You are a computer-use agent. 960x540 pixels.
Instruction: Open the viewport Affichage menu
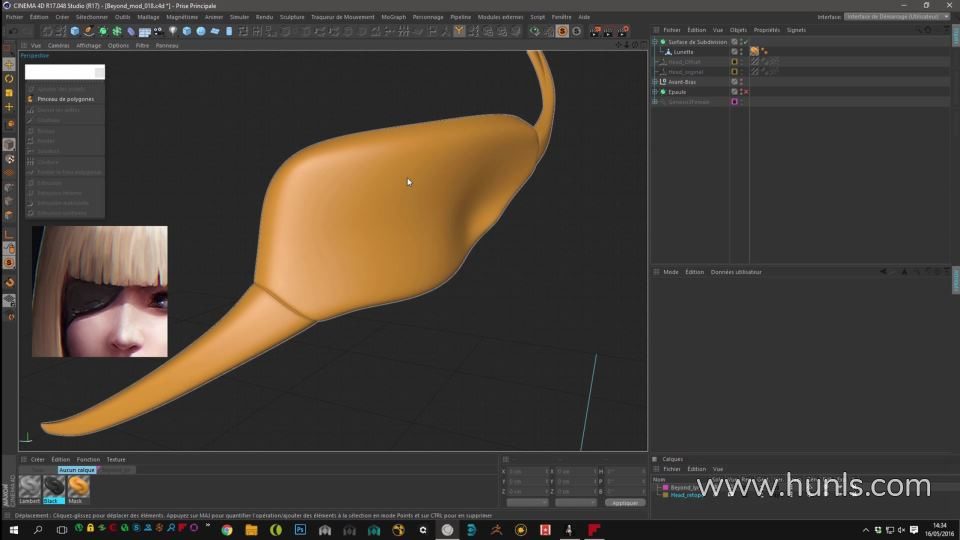point(89,45)
